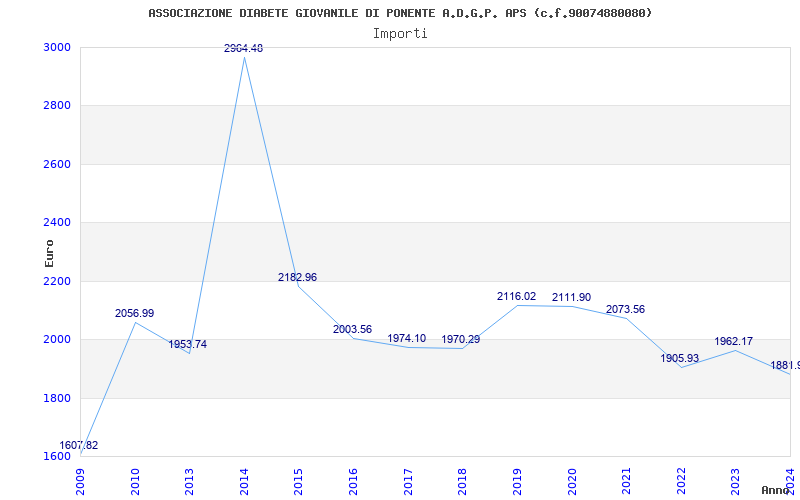Select the 1905.93 data label
The width and height of the screenshot is (800, 500).
(x=680, y=358)
